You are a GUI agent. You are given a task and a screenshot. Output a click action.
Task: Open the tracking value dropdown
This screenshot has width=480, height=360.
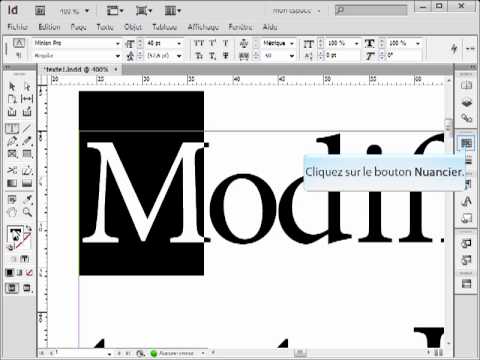(292, 56)
